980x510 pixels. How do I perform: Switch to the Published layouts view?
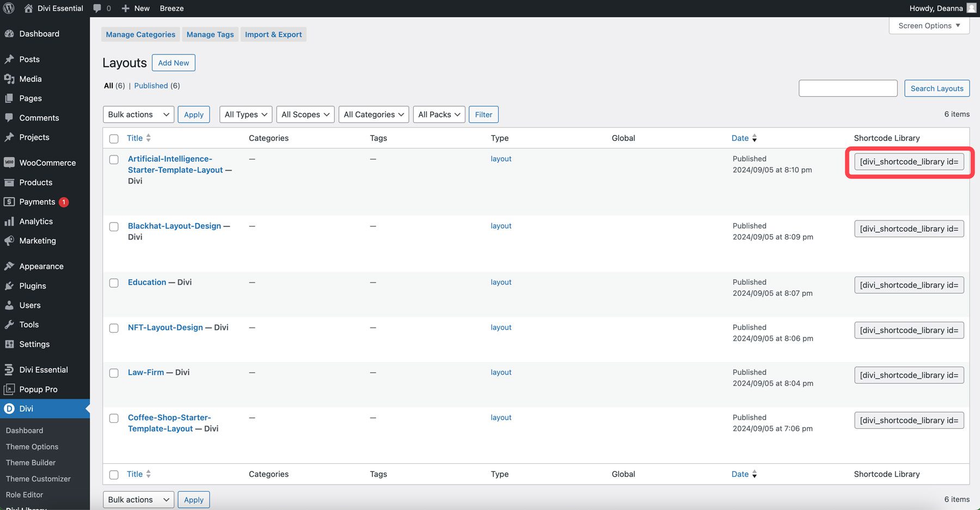click(151, 85)
